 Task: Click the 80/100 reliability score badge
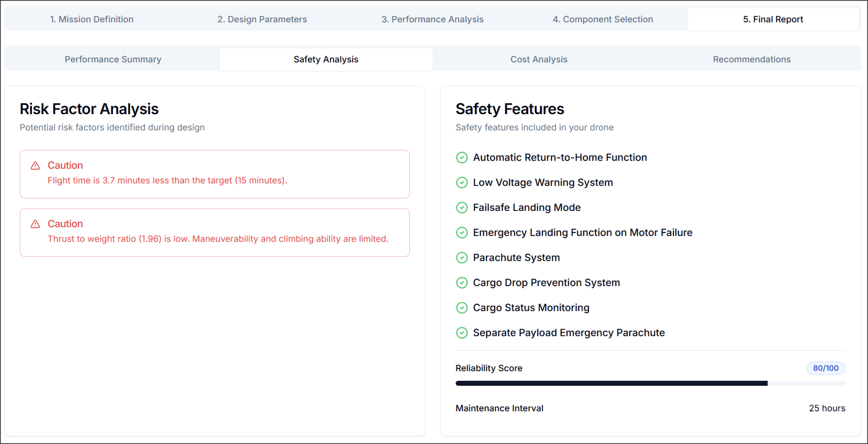[x=826, y=368]
